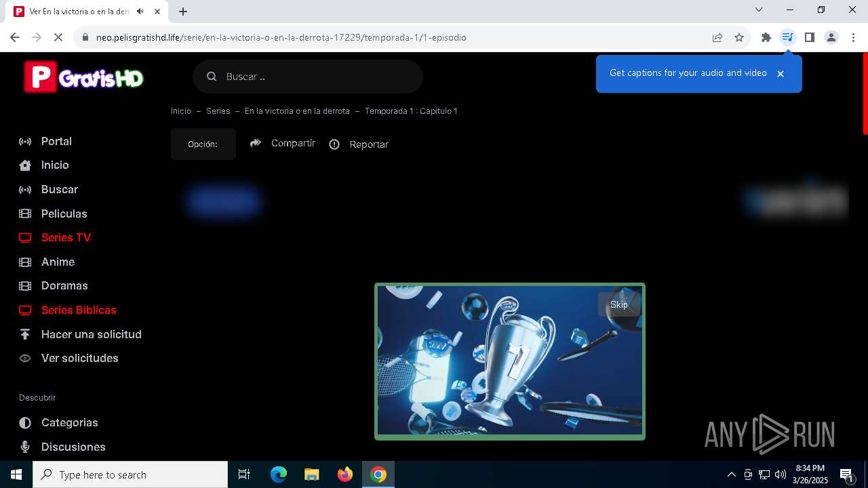Click the Doramas film icon
868x488 pixels.
point(25,286)
